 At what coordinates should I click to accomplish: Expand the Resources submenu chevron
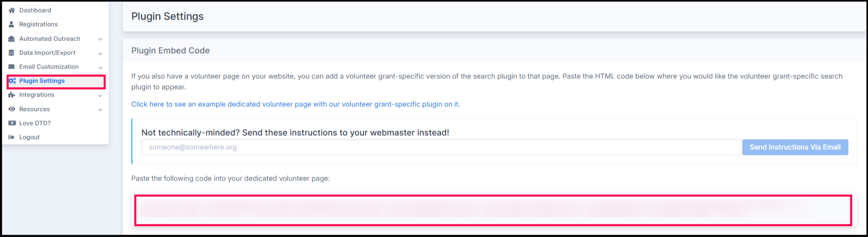(x=100, y=110)
